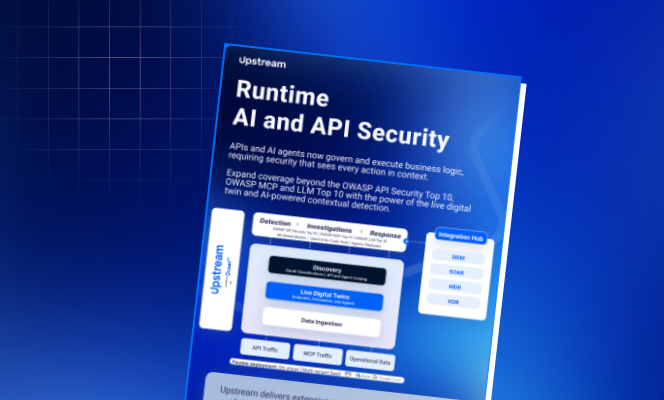This screenshot has width=664, height=400.
Task: Click the white Data Ingestion block
Action: tap(321, 322)
